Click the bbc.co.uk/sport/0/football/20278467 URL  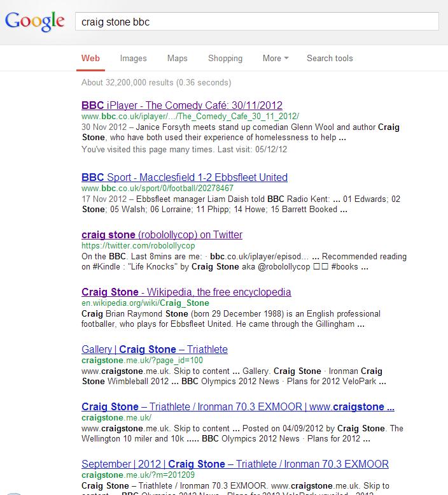tap(157, 189)
